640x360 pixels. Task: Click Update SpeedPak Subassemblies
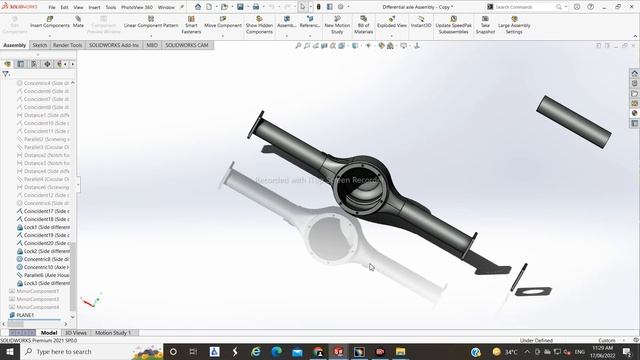[x=453, y=25]
